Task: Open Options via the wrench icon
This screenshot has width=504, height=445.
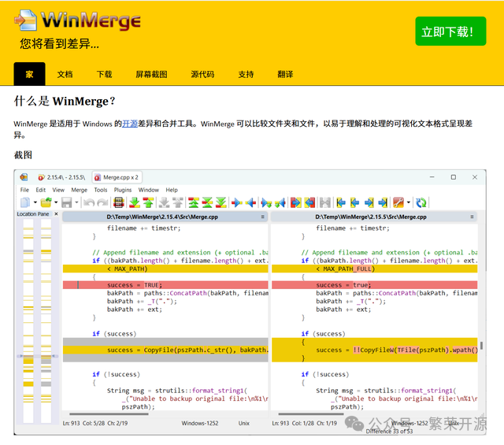Action: coord(398,202)
